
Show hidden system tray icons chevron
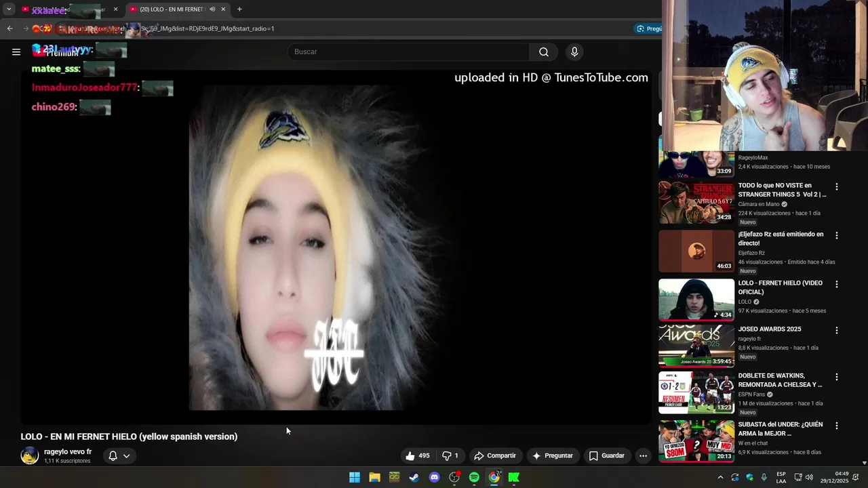720,477
